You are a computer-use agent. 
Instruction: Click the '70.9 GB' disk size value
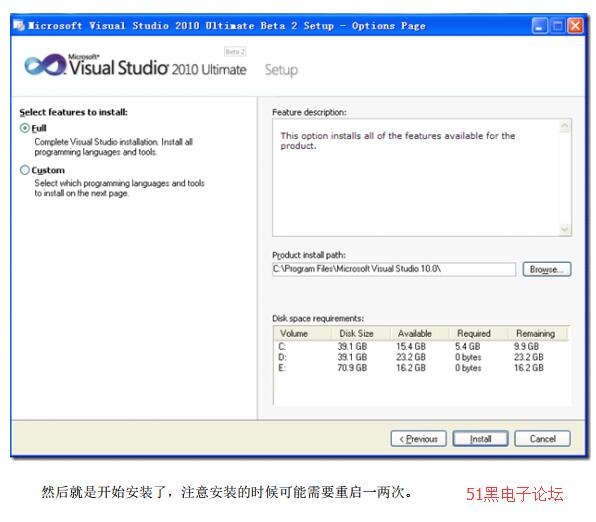(x=352, y=368)
